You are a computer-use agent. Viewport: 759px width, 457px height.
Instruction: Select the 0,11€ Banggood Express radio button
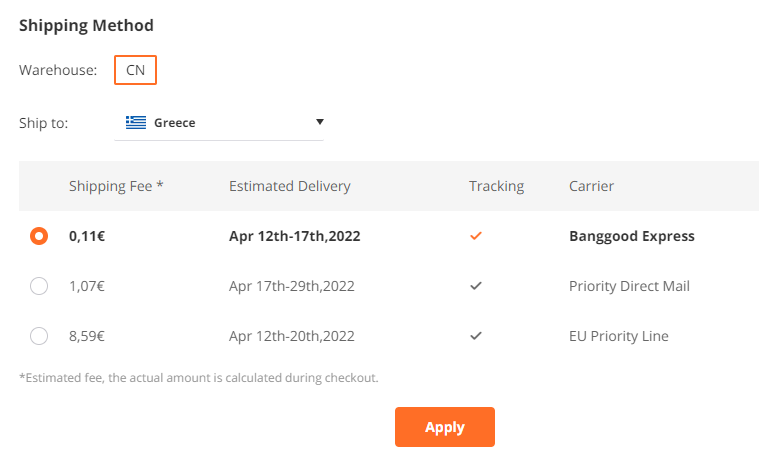(x=39, y=236)
